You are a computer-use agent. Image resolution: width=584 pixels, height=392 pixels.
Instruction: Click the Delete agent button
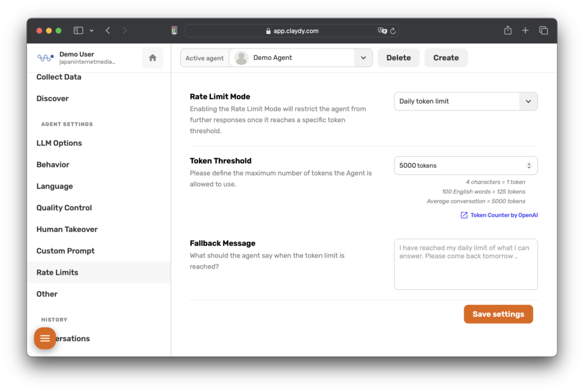pyautogui.click(x=398, y=58)
